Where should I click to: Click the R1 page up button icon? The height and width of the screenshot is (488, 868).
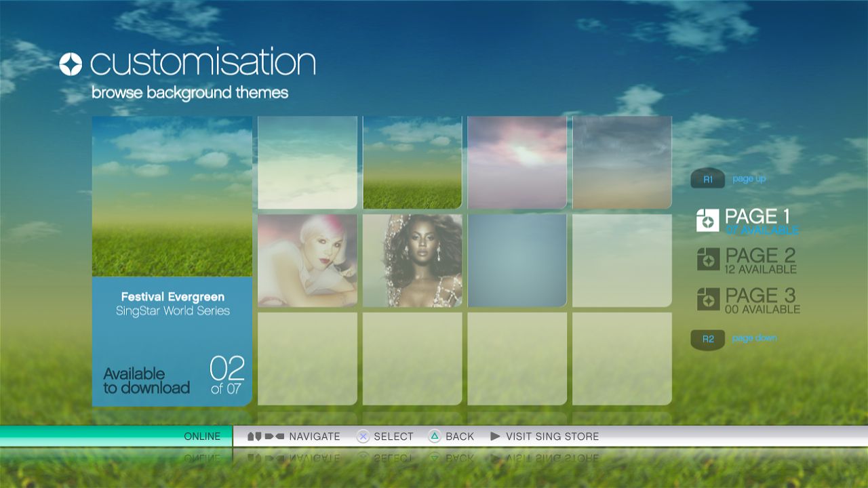(x=707, y=180)
